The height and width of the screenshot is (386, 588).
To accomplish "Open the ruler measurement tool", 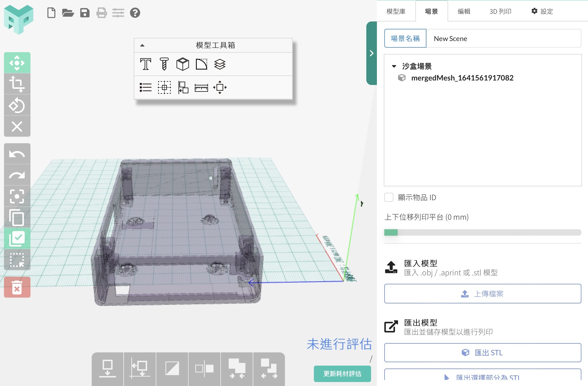I will [x=201, y=88].
